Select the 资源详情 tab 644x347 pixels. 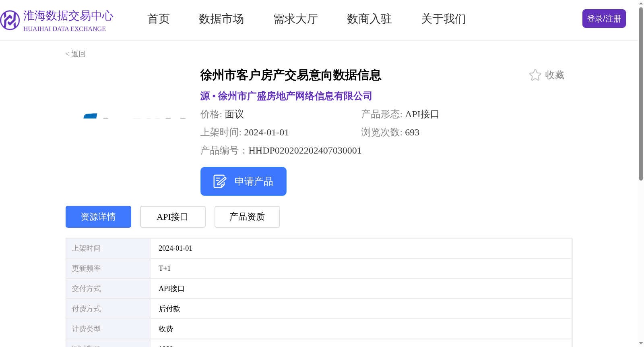98,217
